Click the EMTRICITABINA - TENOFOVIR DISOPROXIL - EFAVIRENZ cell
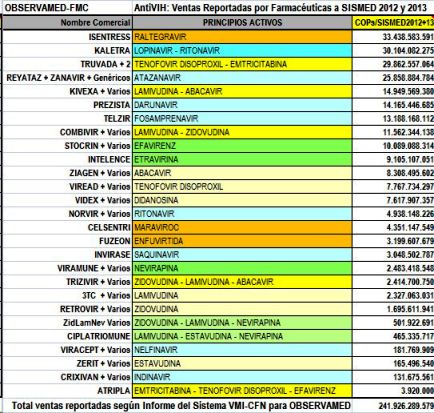434x413 pixels. [x=242, y=391]
